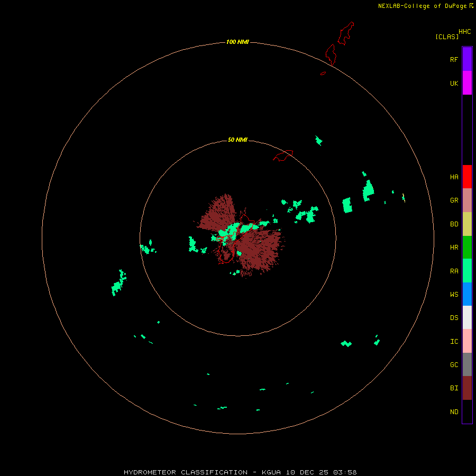The image size is (476, 476).
Task: Click the GC gray legend swatch
Action: click(x=467, y=364)
